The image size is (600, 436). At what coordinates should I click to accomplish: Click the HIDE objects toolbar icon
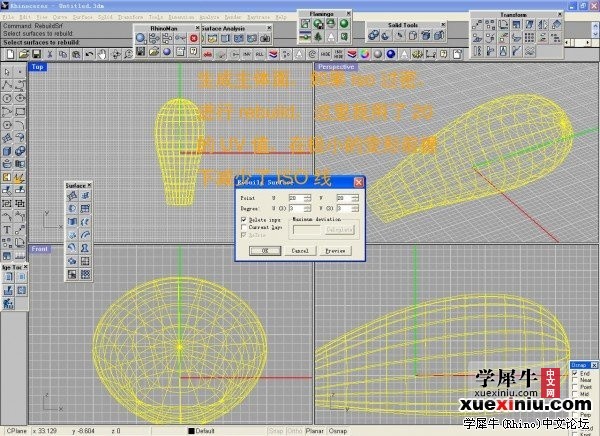pos(325,54)
